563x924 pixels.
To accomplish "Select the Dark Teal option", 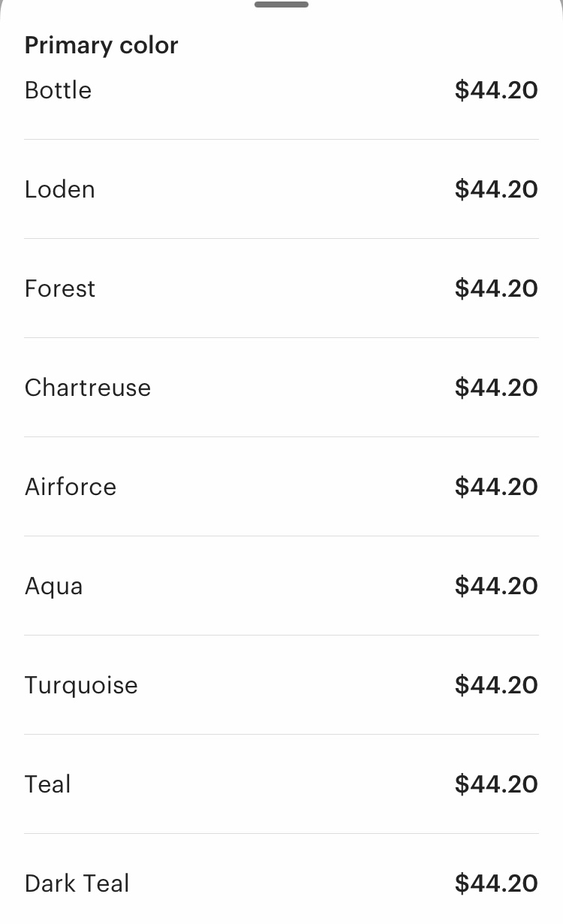I will click(281, 883).
